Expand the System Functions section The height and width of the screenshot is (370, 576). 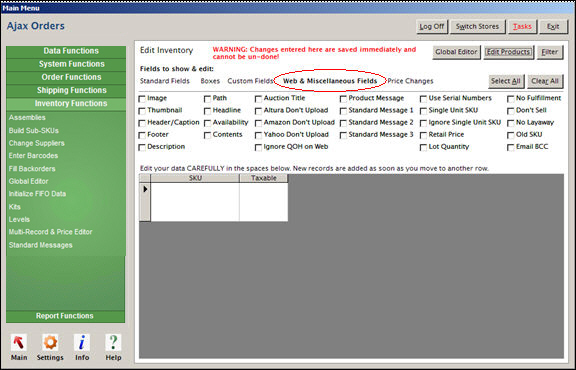[x=66, y=64]
